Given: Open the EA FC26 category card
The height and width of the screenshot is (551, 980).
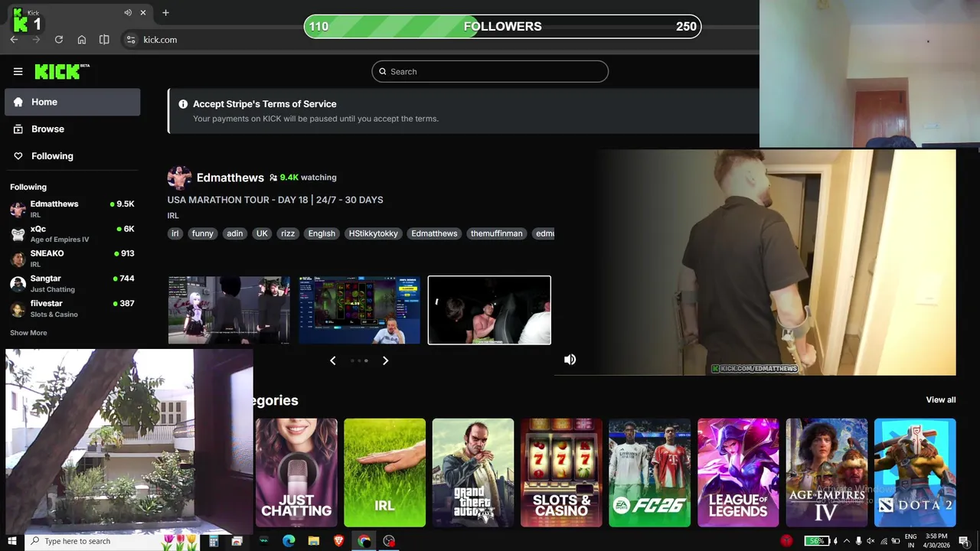Looking at the screenshot, I should (649, 472).
